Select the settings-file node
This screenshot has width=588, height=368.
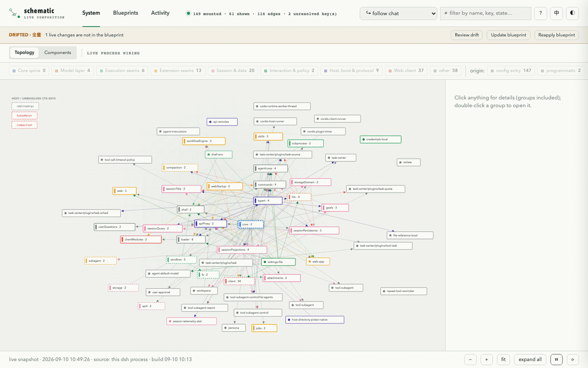pyautogui.click(x=278, y=262)
